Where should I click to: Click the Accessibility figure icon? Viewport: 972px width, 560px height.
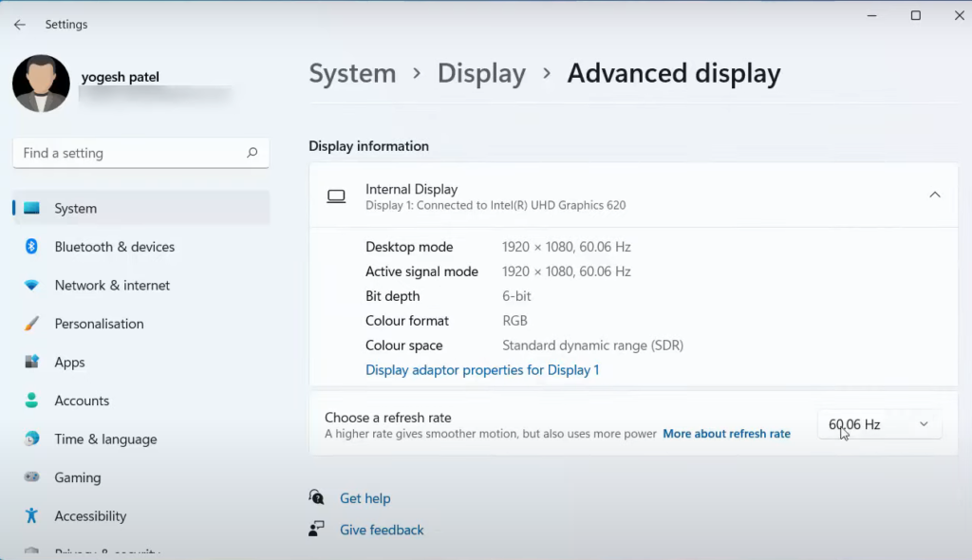[x=31, y=516]
